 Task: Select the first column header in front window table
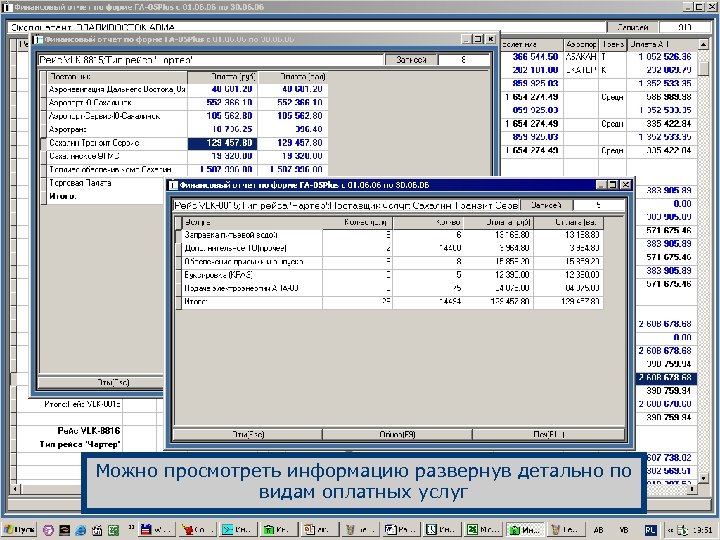(x=253, y=223)
